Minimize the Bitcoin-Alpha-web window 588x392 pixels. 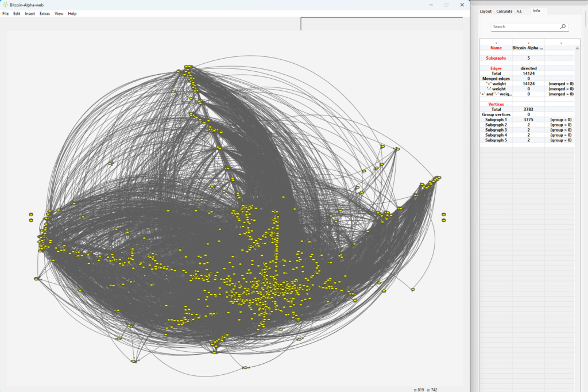click(431, 5)
